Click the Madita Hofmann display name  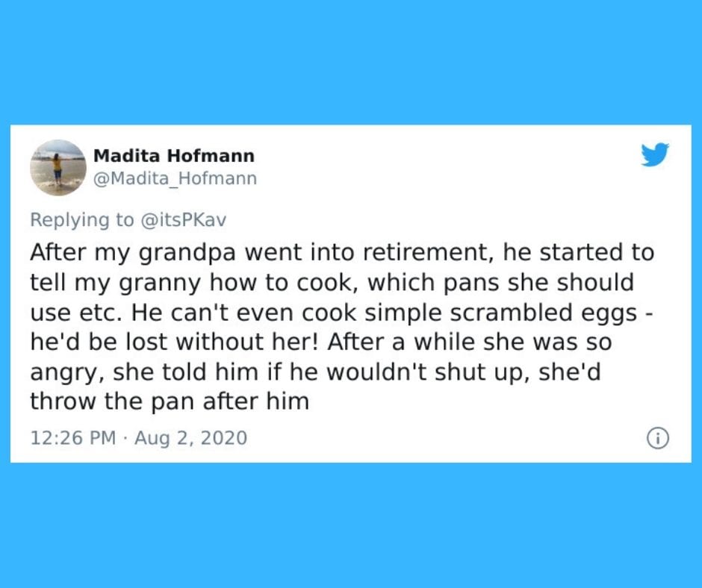click(x=174, y=156)
